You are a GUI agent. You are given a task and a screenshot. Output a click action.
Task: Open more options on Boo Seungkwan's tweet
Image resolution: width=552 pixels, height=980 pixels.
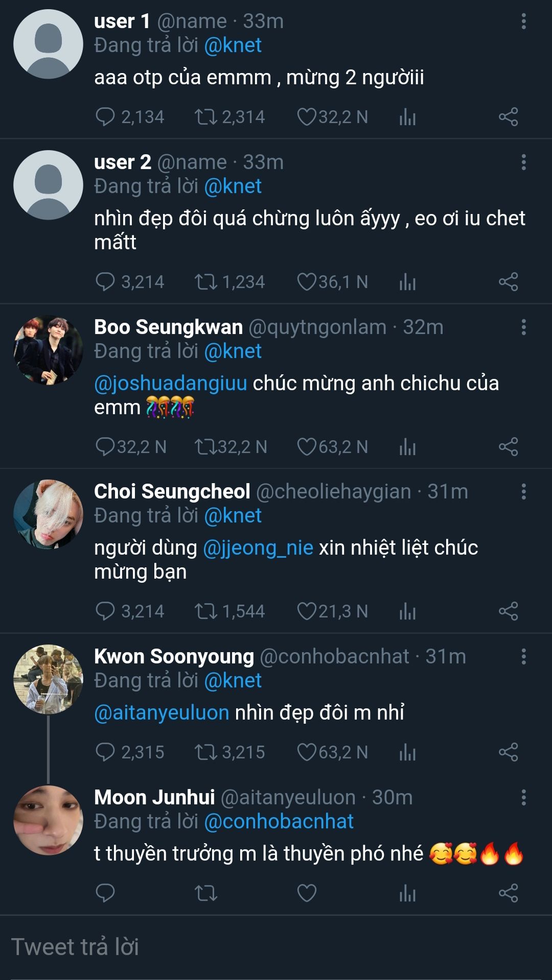tap(523, 327)
